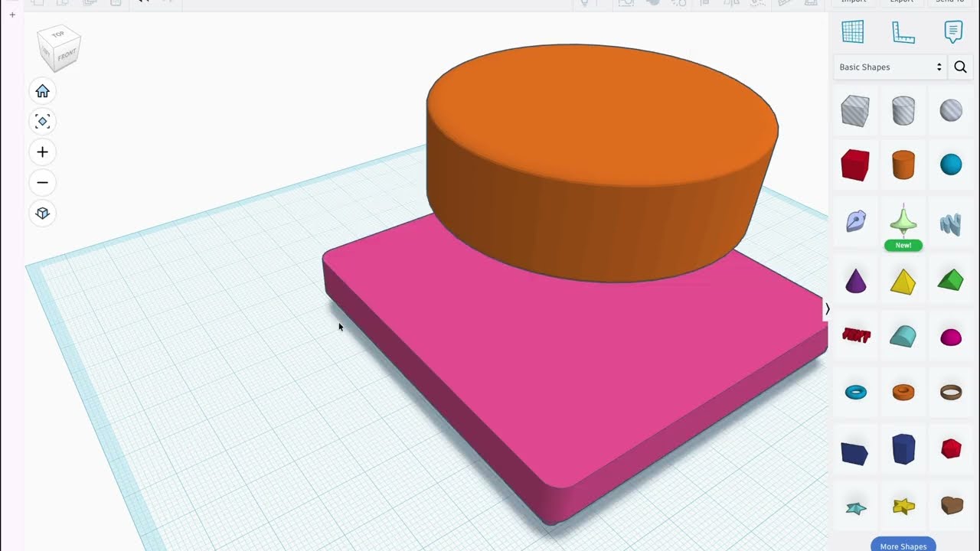Open the Basic Shapes category dropdown
The height and width of the screenshot is (551, 980).
(x=890, y=67)
